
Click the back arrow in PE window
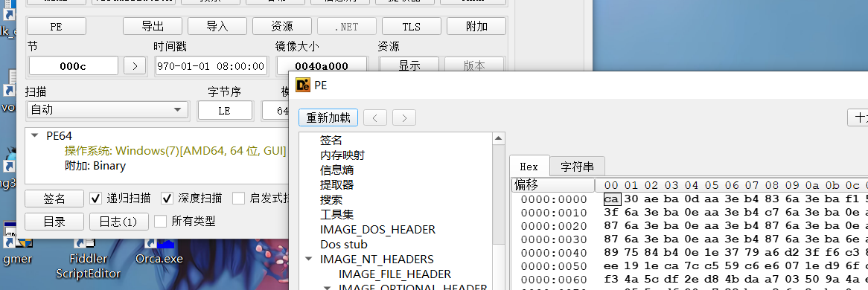pos(375,118)
